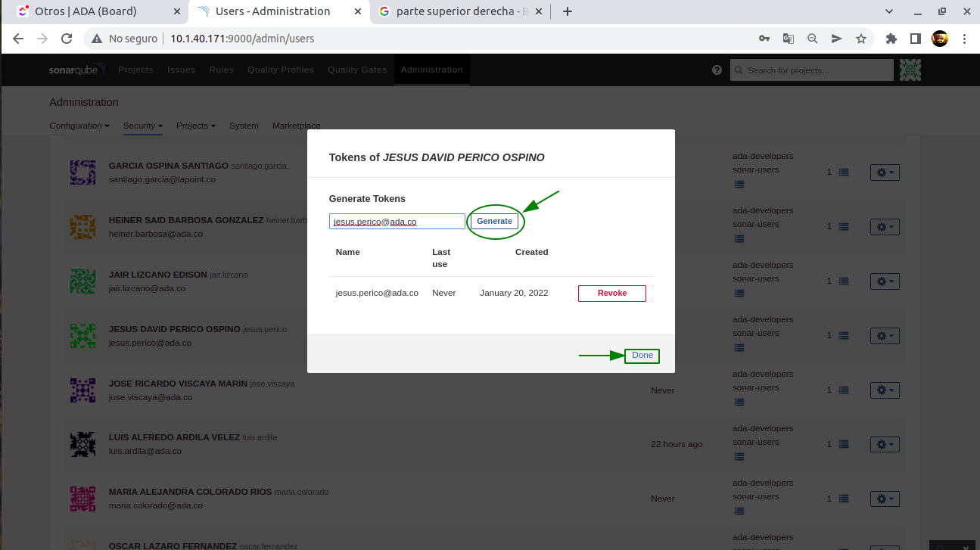Close the dialog with Done
The width and height of the screenshot is (980, 550).
coord(642,356)
